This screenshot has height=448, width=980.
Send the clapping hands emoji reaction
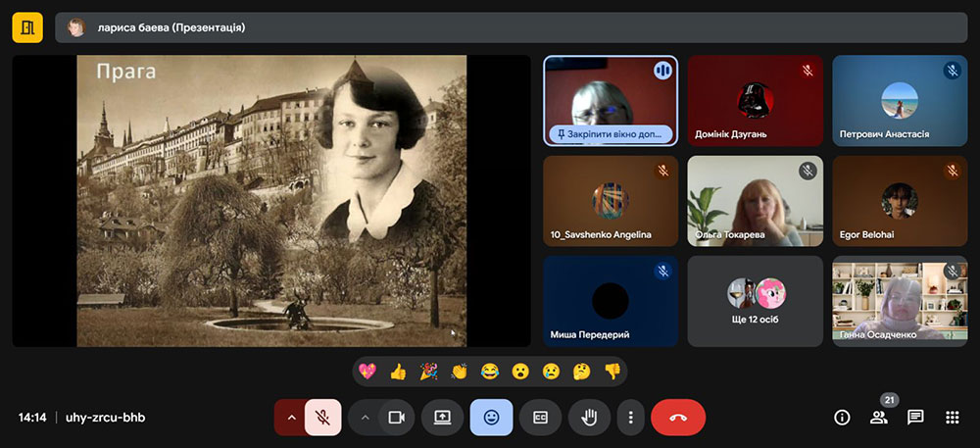459,372
